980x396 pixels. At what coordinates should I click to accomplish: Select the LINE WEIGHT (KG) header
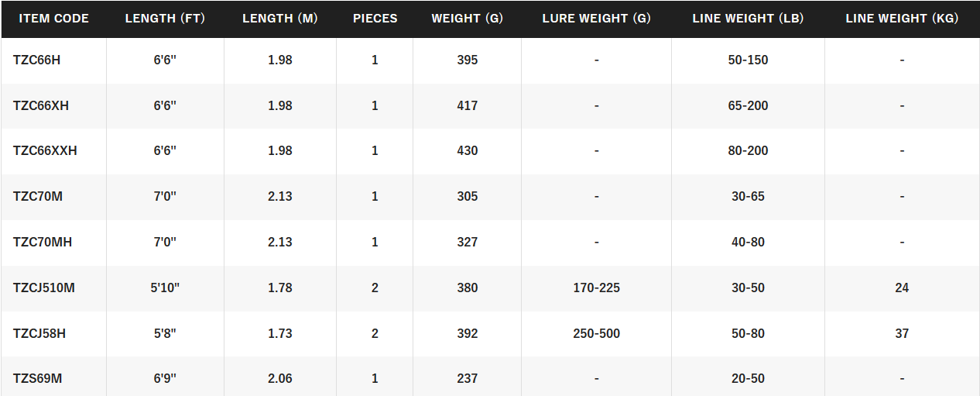tap(902, 19)
